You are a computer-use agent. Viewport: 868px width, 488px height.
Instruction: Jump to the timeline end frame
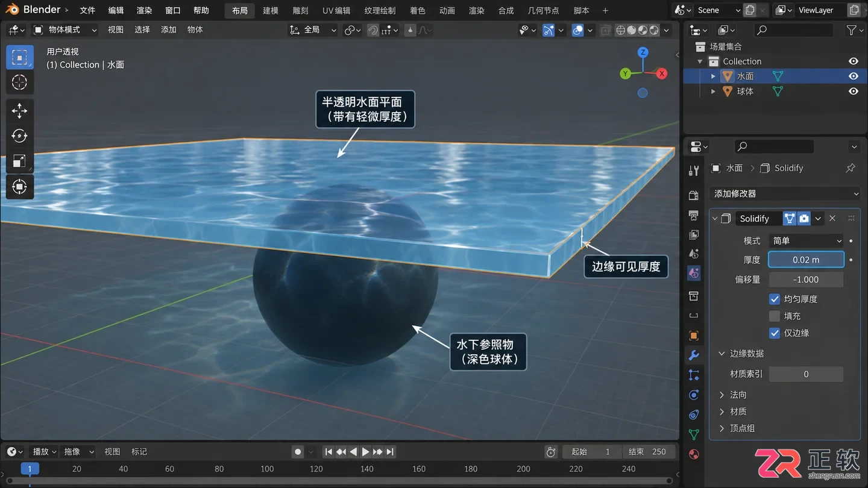click(x=390, y=452)
